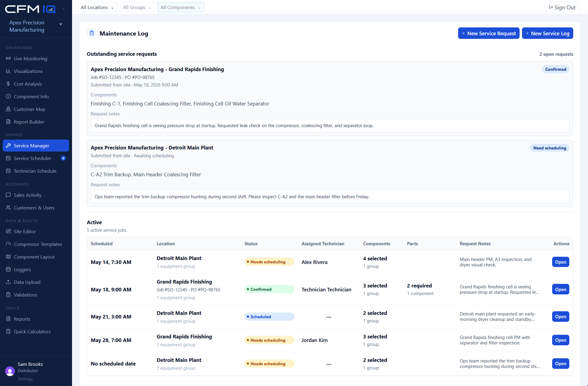This screenshot has width=588, height=386.
Task: Open the All Groups dropdown
Action: tap(137, 7)
